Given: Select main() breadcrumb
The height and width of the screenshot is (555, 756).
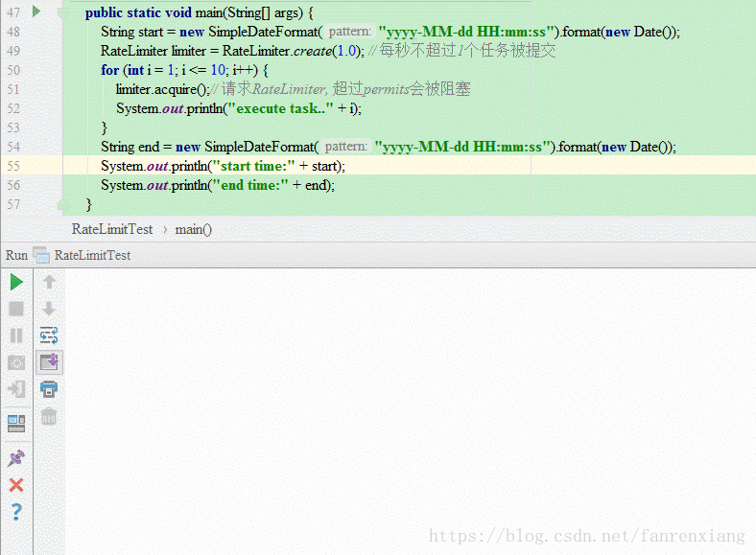Looking at the screenshot, I should point(194,229).
